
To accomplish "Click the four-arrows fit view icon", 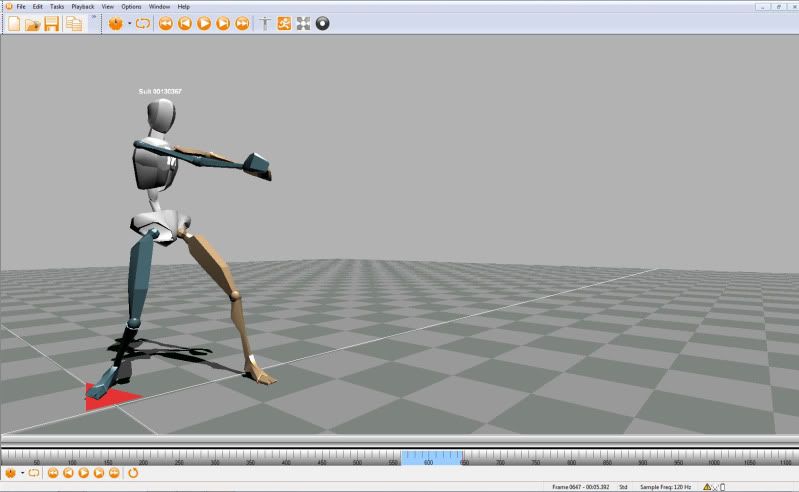I will 303,23.
